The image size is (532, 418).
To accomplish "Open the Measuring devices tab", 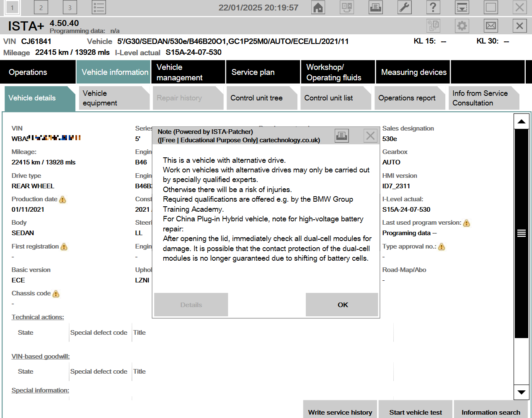I will [x=413, y=72].
